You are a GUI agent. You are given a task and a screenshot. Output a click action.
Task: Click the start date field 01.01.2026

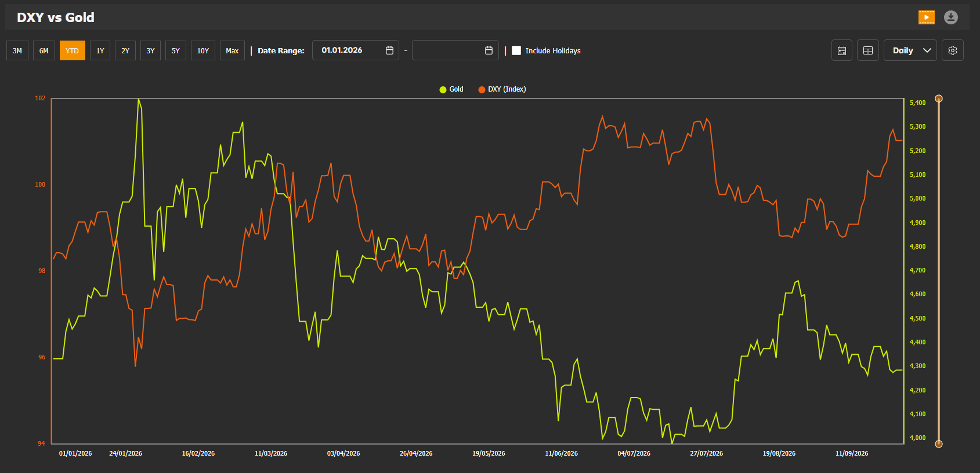pos(356,50)
